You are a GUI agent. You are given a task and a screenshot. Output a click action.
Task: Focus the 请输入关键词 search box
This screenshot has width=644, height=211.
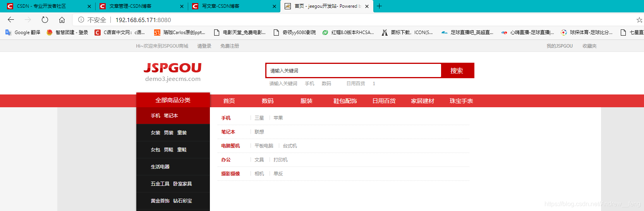(x=353, y=70)
